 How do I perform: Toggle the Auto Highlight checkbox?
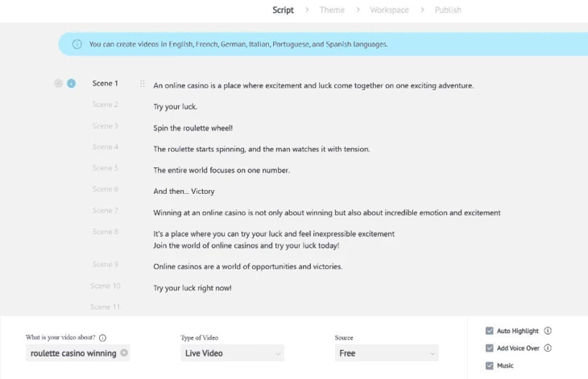(x=490, y=331)
